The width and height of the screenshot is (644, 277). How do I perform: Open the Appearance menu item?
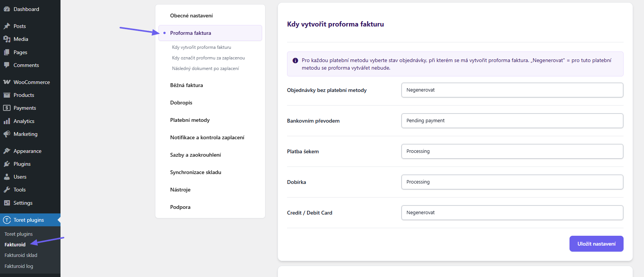[x=30, y=151]
